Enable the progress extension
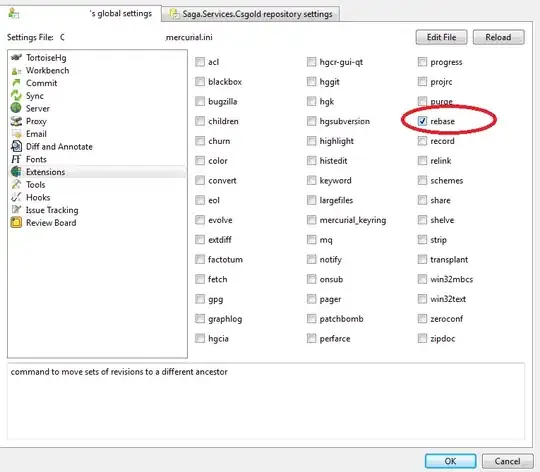This screenshot has height=472, width=540. coord(422,62)
